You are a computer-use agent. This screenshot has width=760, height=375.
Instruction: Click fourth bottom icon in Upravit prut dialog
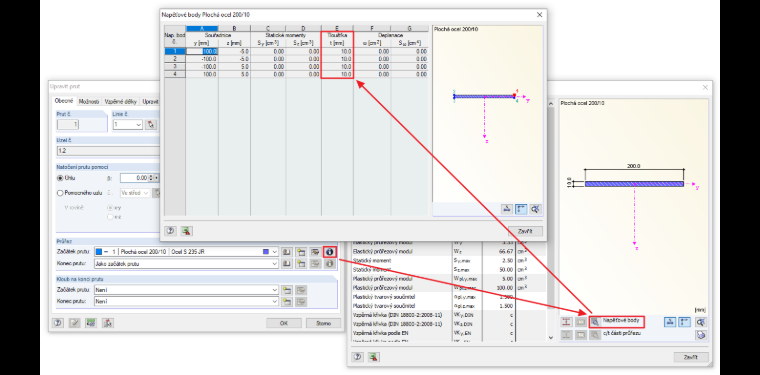coord(108,323)
